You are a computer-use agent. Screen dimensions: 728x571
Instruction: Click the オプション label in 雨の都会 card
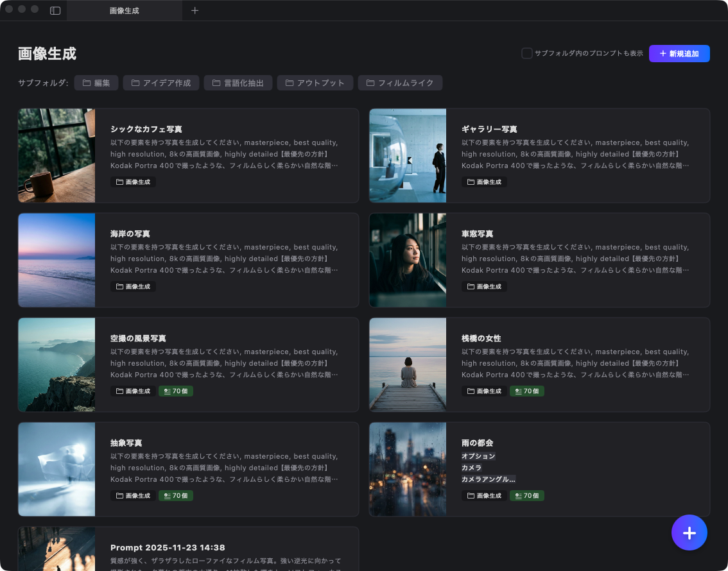[478, 456]
